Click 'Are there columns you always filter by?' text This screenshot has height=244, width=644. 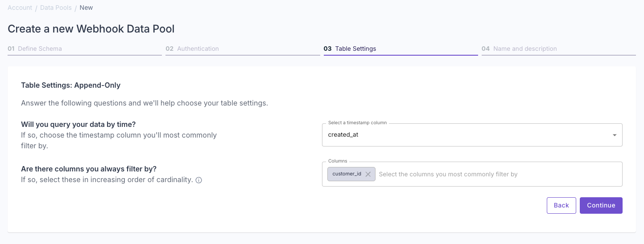tap(89, 169)
